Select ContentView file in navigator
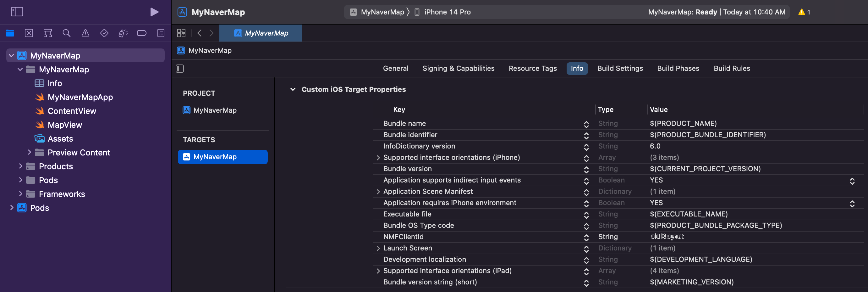Viewport: 868px width, 292px height. 72,111
